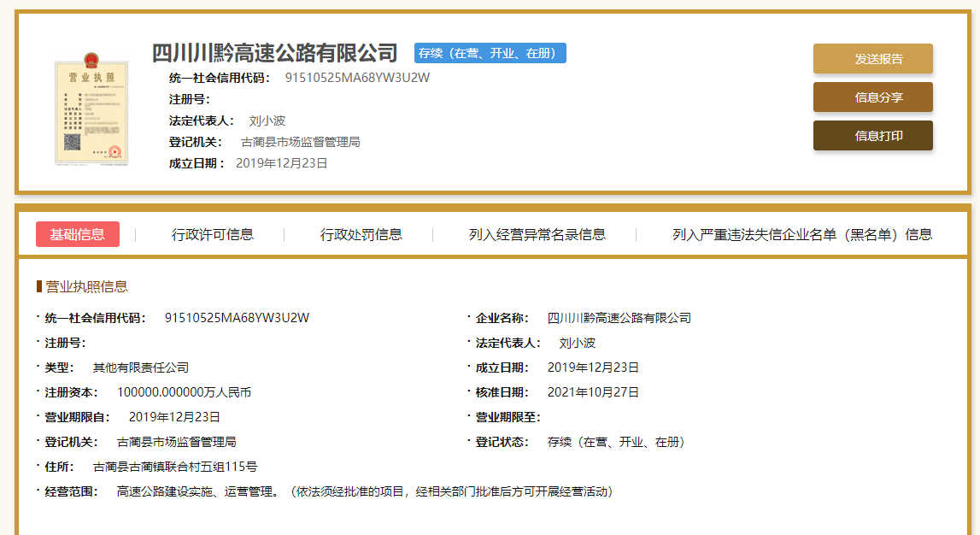The width and height of the screenshot is (980, 535).
Task: Click the 发送报告 button
Action: [x=872, y=59]
